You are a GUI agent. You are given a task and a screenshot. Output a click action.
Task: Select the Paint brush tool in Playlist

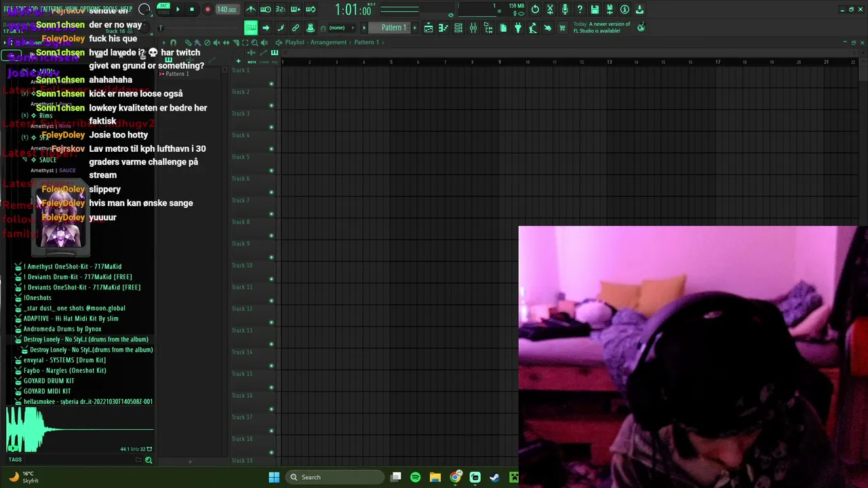click(x=197, y=43)
